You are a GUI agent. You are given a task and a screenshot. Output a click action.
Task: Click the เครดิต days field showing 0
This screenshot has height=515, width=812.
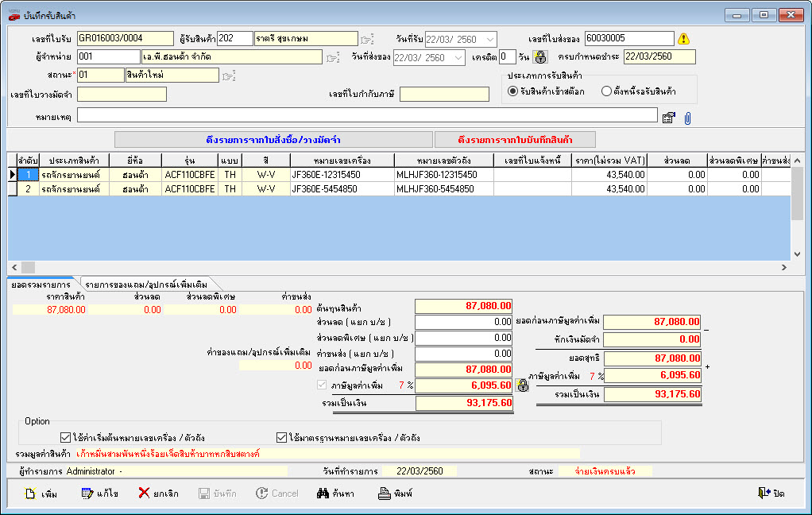[507, 57]
